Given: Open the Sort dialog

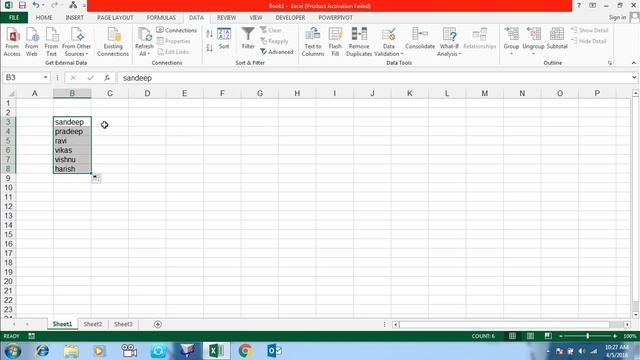Looking at the screenshot, I should [224, 39].
